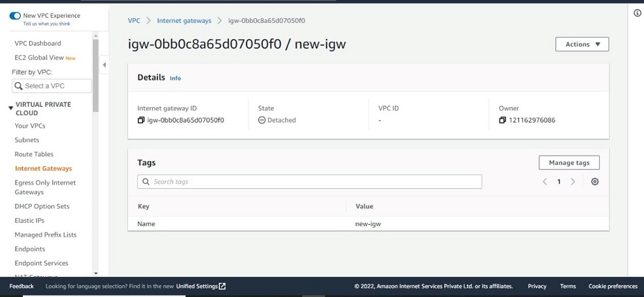Screen dimensions: 644x297
Task: Click the sidebar scrollbar down arrow
Action: (x=96, y=273)
